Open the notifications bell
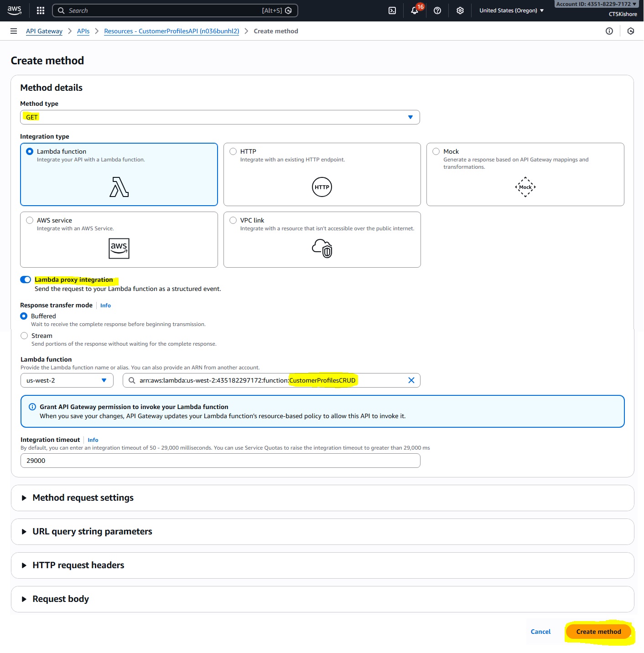 pyautogui.click(x=415, y=10)
